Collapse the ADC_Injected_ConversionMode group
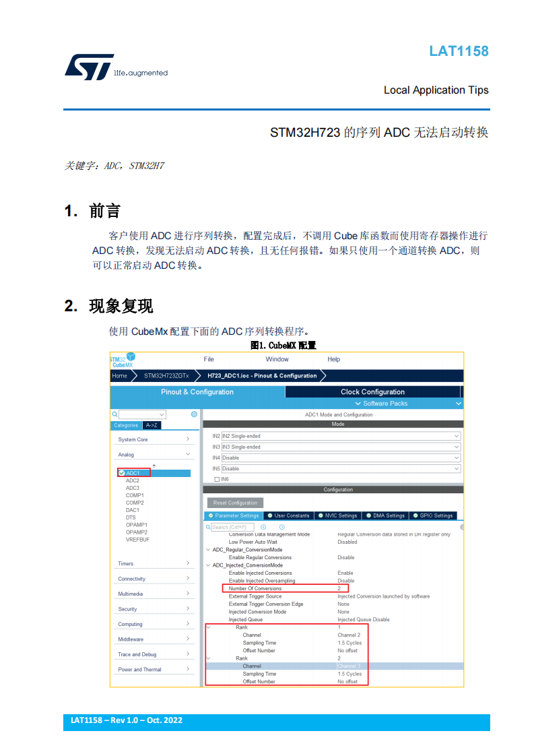This screenshot has width=534, height=756. [x=208, y=565]
